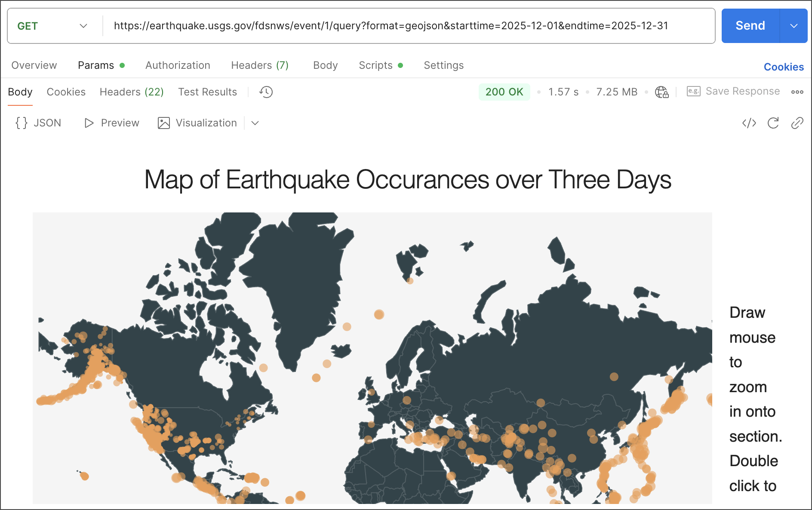Viewport: 812px width, 510px height.
Task: Refresh the response body view
Action: (x=773, y=123)
